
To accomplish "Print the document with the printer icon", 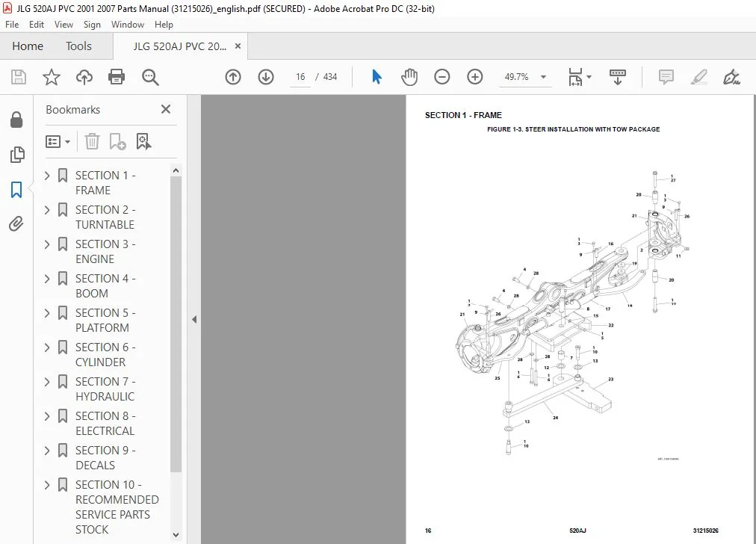I will 117,77.
